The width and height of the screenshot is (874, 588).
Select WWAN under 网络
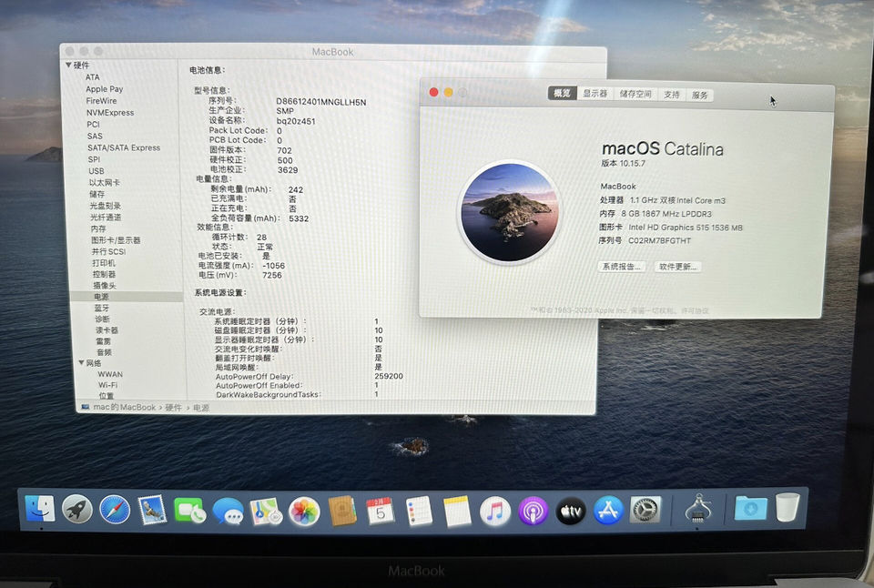tap(110, 374)
